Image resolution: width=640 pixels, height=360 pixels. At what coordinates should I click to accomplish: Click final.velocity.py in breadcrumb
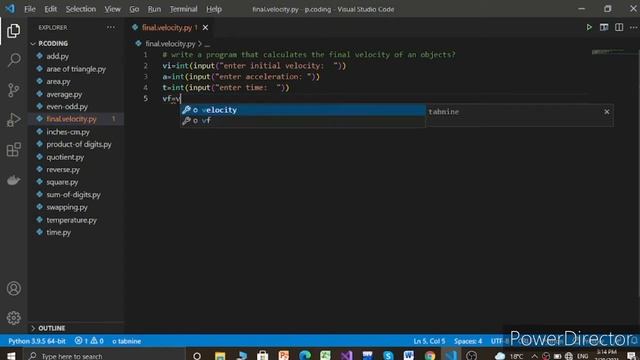[170, 44]
